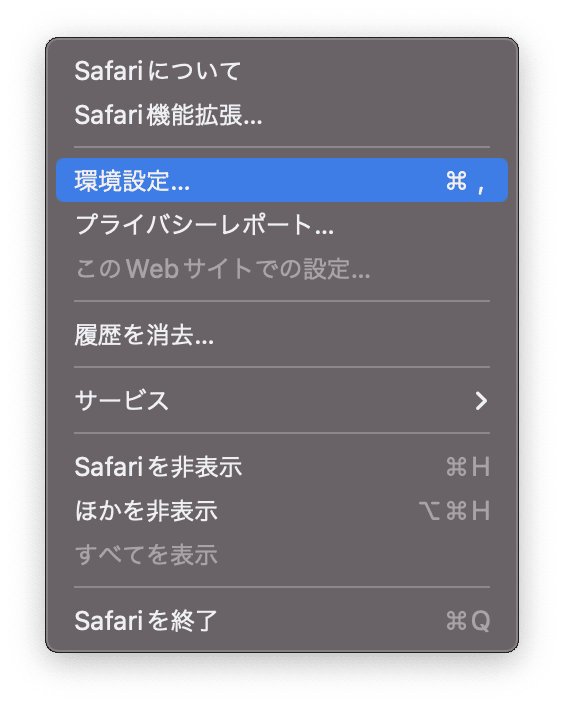This screenshot has height=706, width=564.
Task: Choose Safari機能拡張… from the menu
Action: point(282,115)
